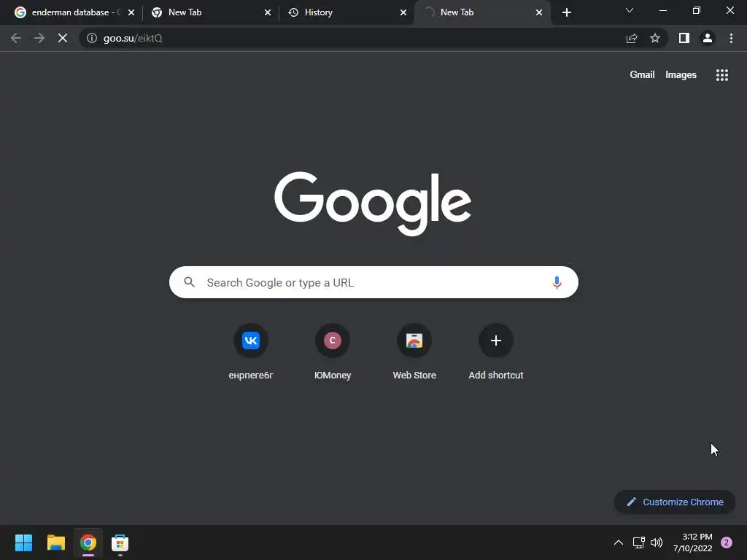The height and width of the screenshot is (560, 747).
Task: Restore down the Chrome window
Action: (x=697, y=10)
